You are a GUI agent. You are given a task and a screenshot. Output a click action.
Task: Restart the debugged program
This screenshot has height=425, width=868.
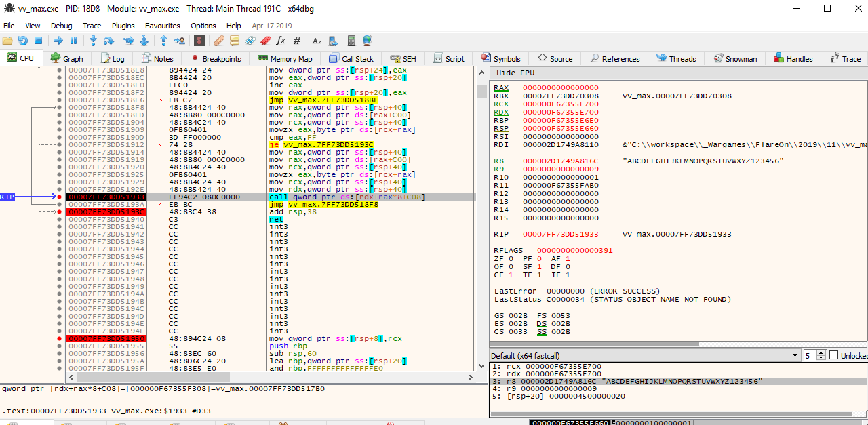pyautogui.click(x=23, y=41)
